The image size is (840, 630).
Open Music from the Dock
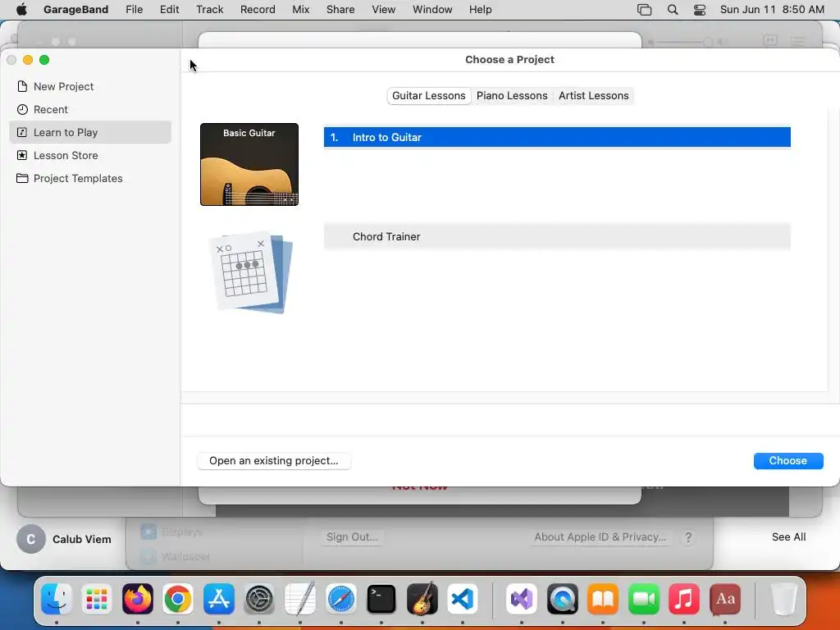(684, 599)
